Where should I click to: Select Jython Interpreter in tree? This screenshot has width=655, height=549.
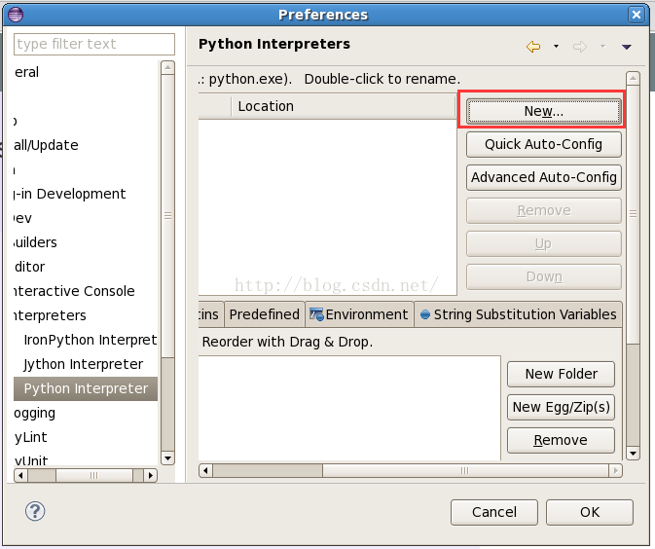click(x=83, y=364)
